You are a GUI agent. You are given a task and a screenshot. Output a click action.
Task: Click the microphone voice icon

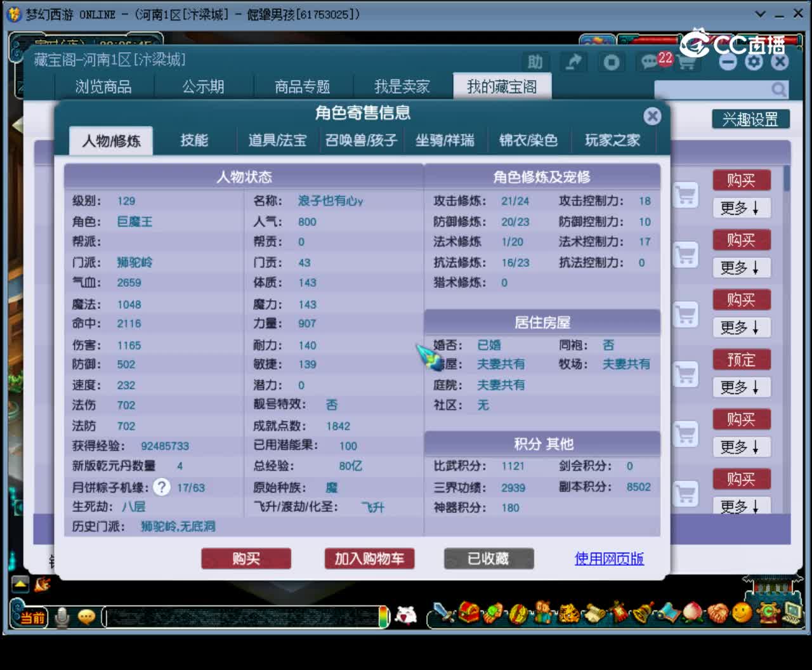click(62, 617)
